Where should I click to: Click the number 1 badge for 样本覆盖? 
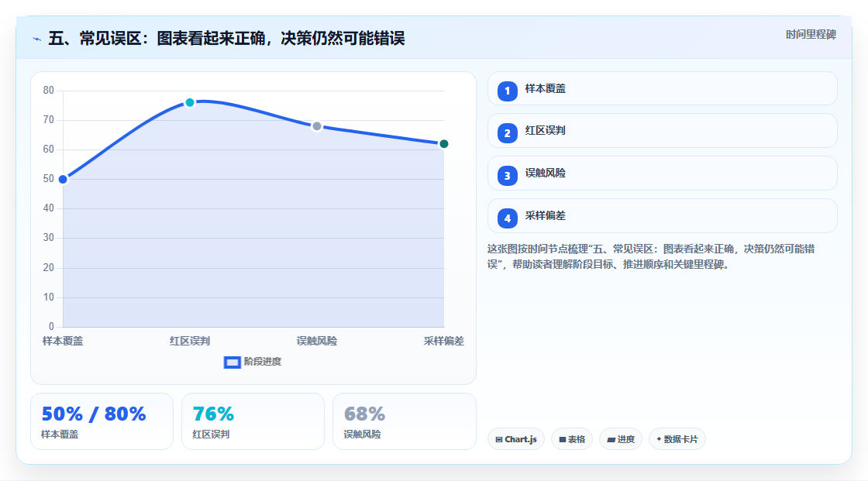pos(507,91)
